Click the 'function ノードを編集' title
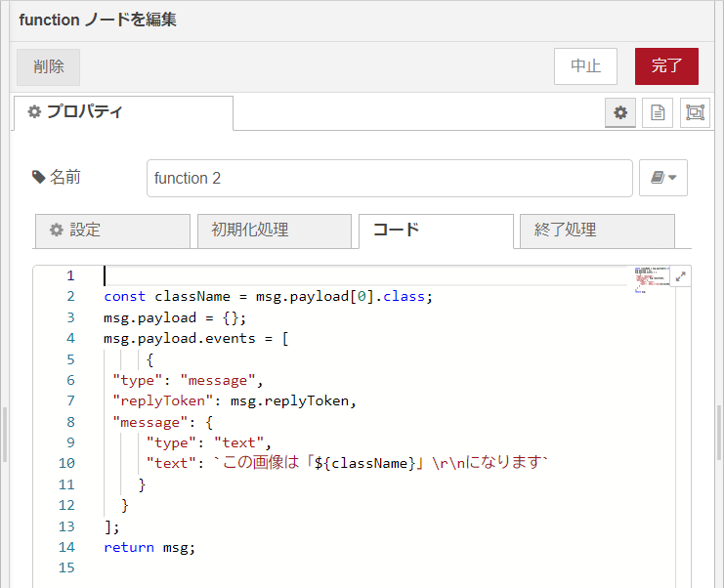The image size is (724, 588). [98, 20]
